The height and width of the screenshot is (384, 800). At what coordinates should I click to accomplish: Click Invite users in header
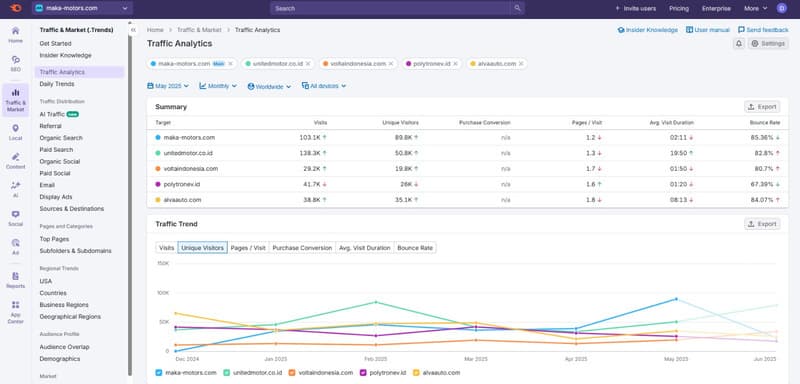[x=635, y=8]
